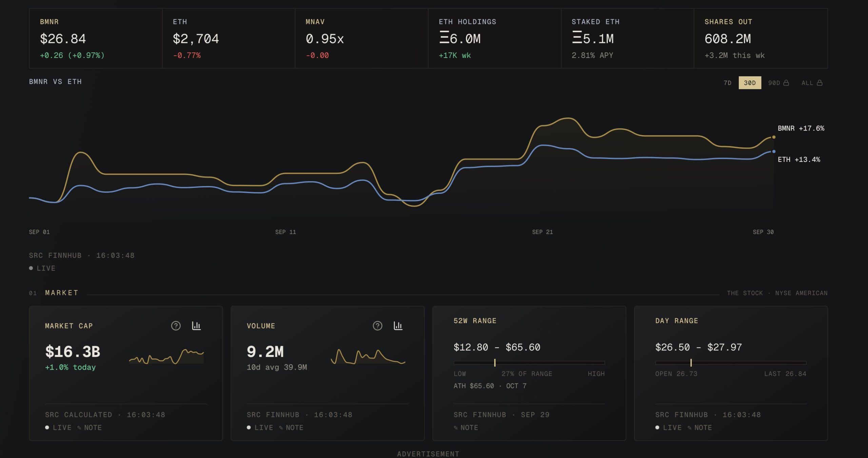Click the BMNR endpoint dot on chart
This screenshot has height=458, width=868.
[x=774, y=137]
